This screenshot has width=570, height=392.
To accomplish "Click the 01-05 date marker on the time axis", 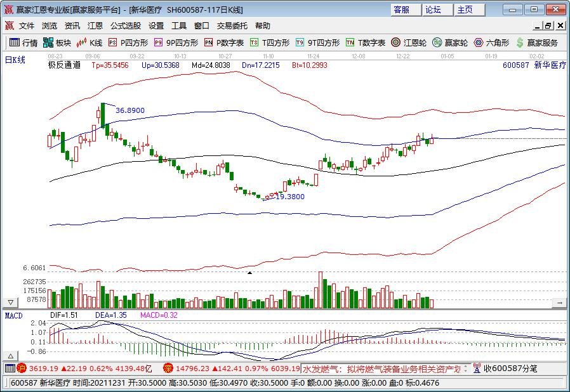I will [x=447, y=56].
